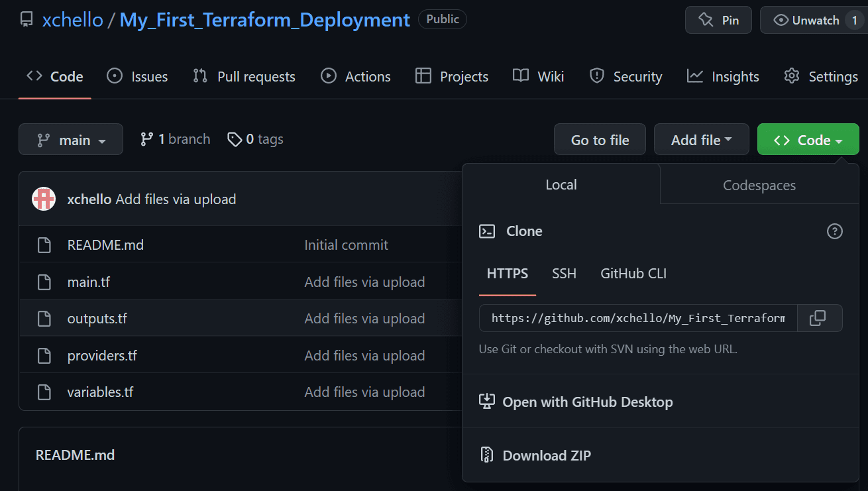868x491 pixels.
Task: View the 1 branch link
Action: click(x=176, y=139)
